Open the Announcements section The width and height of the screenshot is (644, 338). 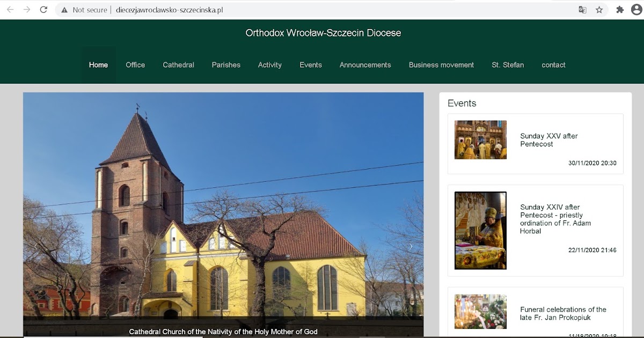[365, 64]
